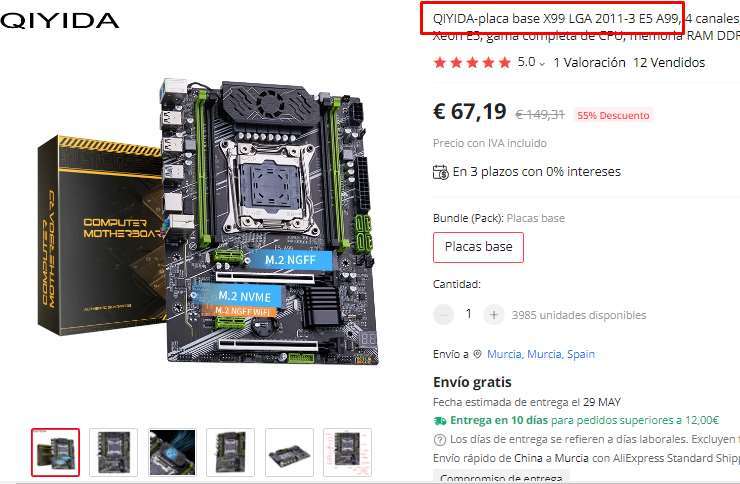Select first thumbnail with box and motherboard
The image size is (740, 484).
[55, 452]
